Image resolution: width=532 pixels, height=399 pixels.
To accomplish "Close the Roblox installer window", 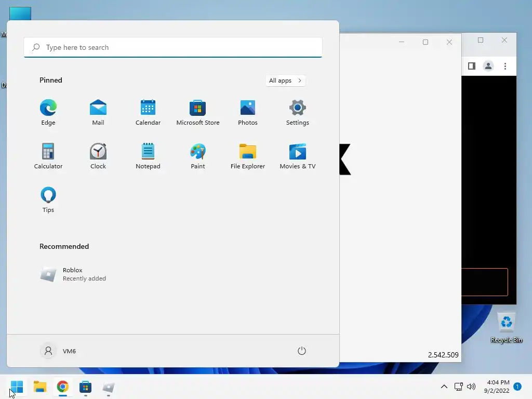I will click(449, 42).
